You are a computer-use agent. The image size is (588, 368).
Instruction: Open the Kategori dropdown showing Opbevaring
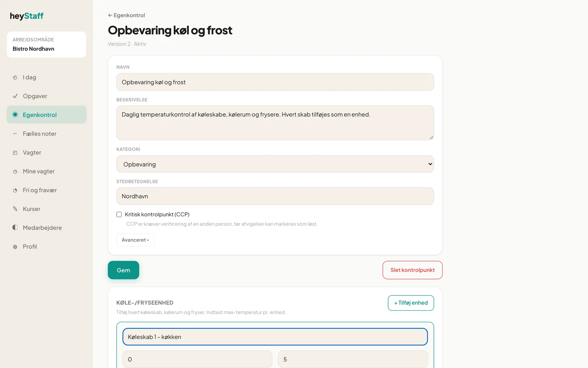(275, 164)
